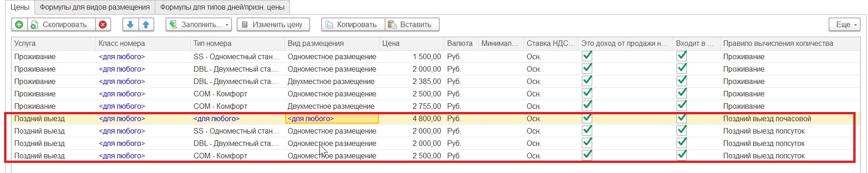Toggle income checkbox in 1 500,00 row
Screen dimensions: 868x173
[x=587, y=56]
